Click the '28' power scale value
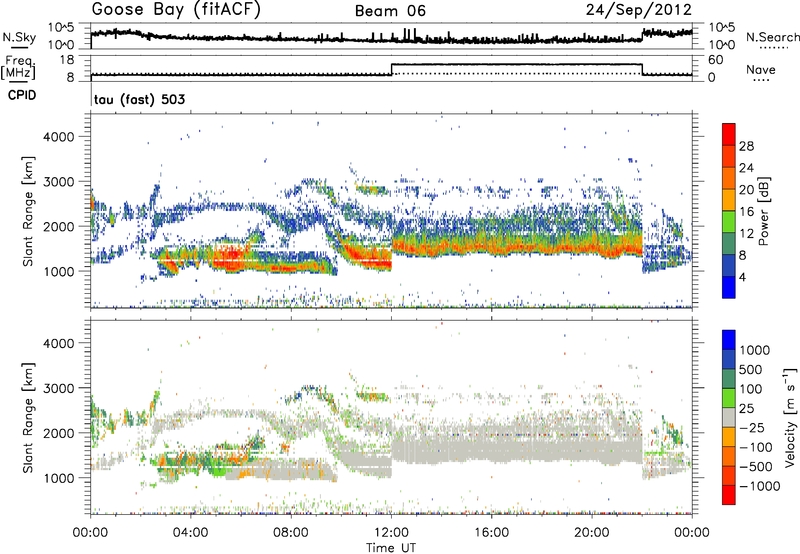Screen dimensions: 800x554 [746, 146]
